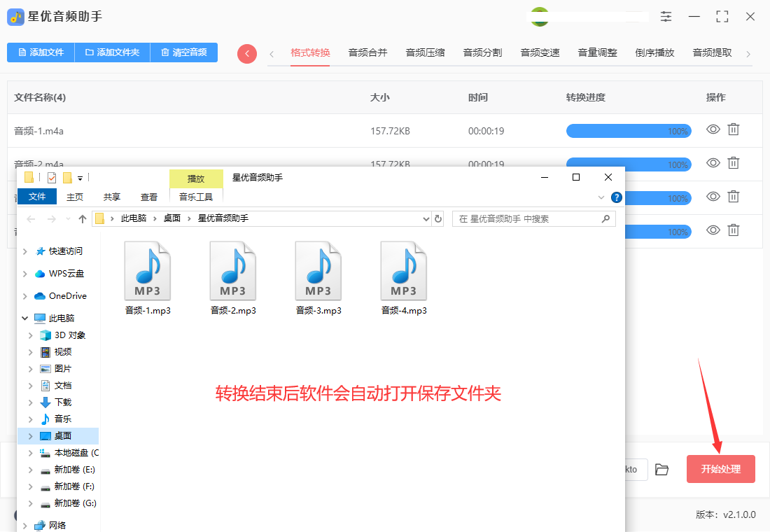770x532 pixels.
Task: Switch to 音频分割 tab
Action: [483, 52]
